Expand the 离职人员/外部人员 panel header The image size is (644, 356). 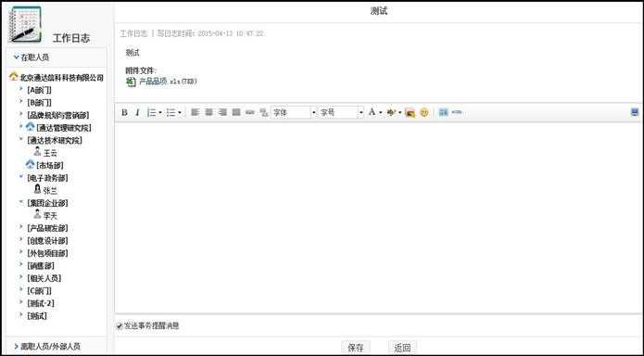[57, 347]
